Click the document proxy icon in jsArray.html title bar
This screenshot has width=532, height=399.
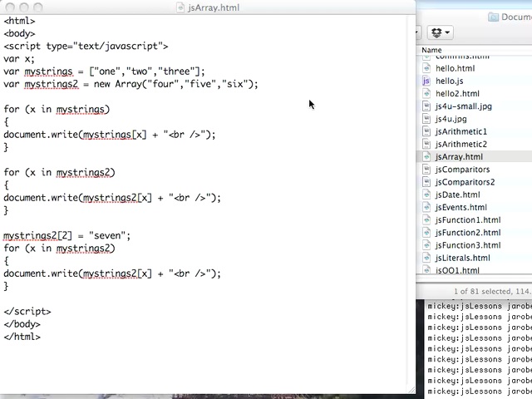[x=181, y=7]
